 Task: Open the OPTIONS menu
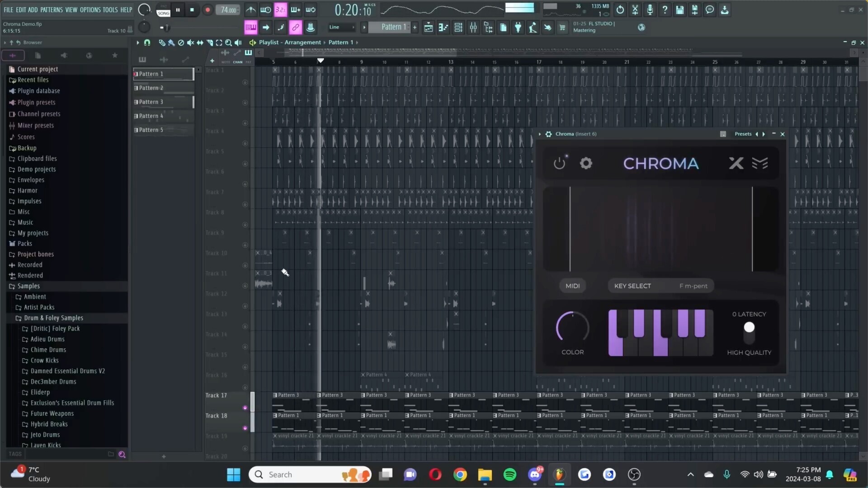click(90, 9)
